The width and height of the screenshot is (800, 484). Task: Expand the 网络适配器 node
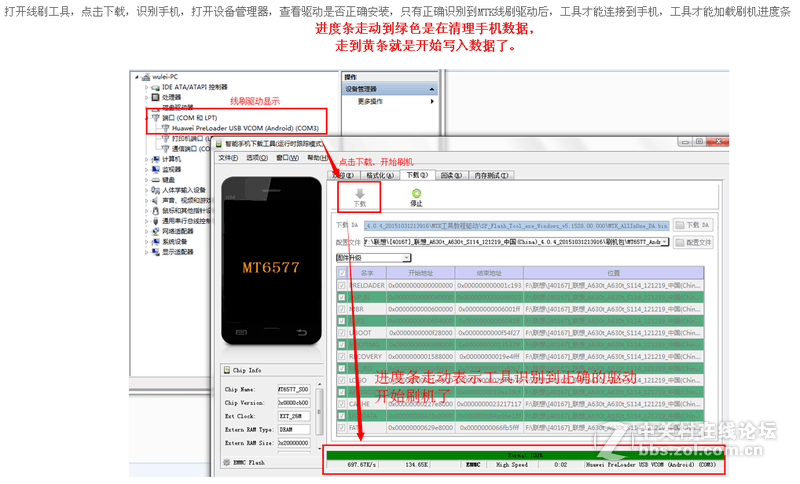[146, 232]
